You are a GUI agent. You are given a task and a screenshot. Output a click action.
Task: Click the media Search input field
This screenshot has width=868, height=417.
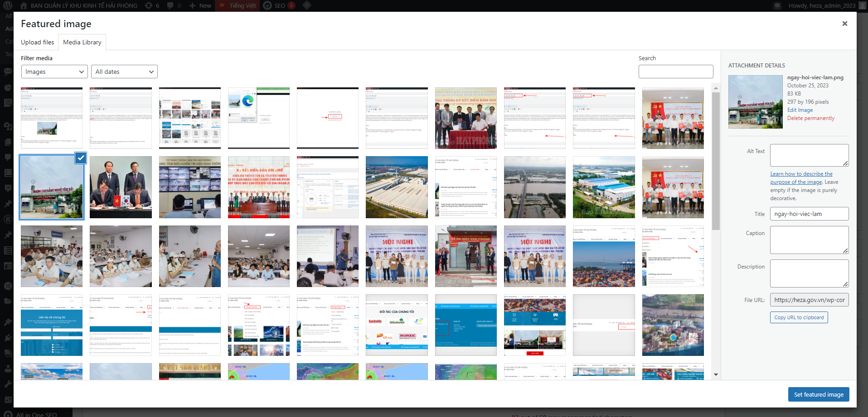(x=675, y=72)
